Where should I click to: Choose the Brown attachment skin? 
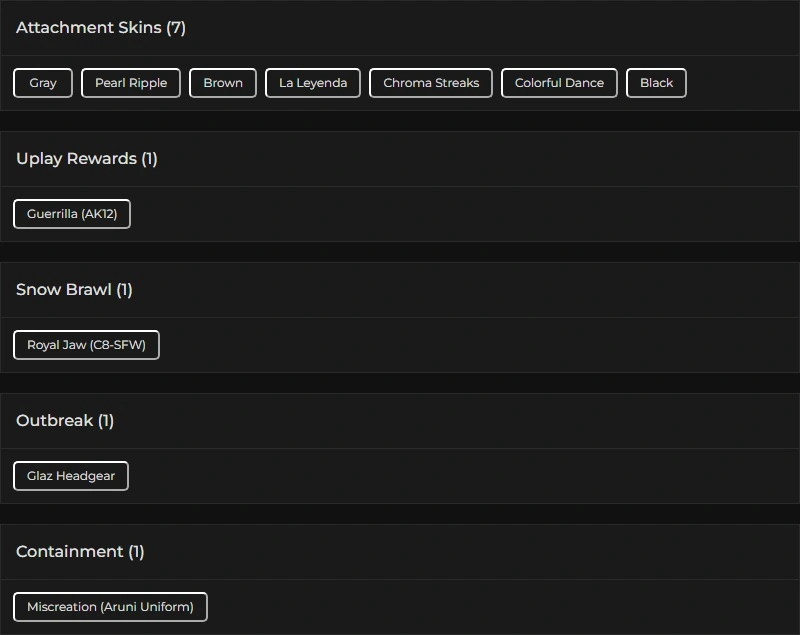pyautogui.click(x=223, y=83)
